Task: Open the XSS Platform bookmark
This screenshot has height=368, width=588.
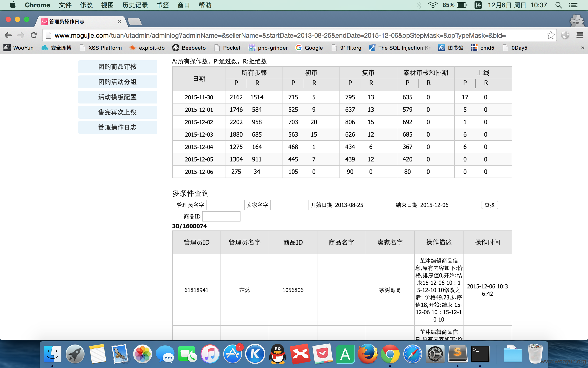Action: coord(101,48)
